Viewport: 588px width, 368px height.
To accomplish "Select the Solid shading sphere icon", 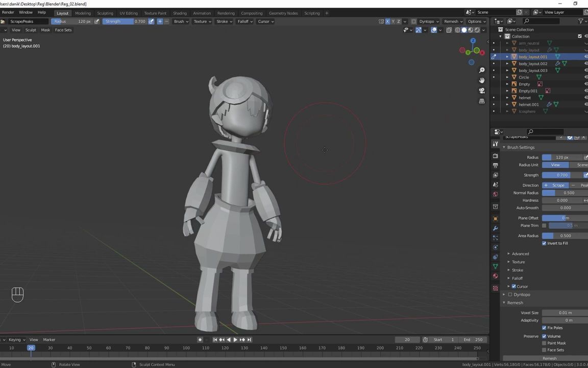I will 464,30.
